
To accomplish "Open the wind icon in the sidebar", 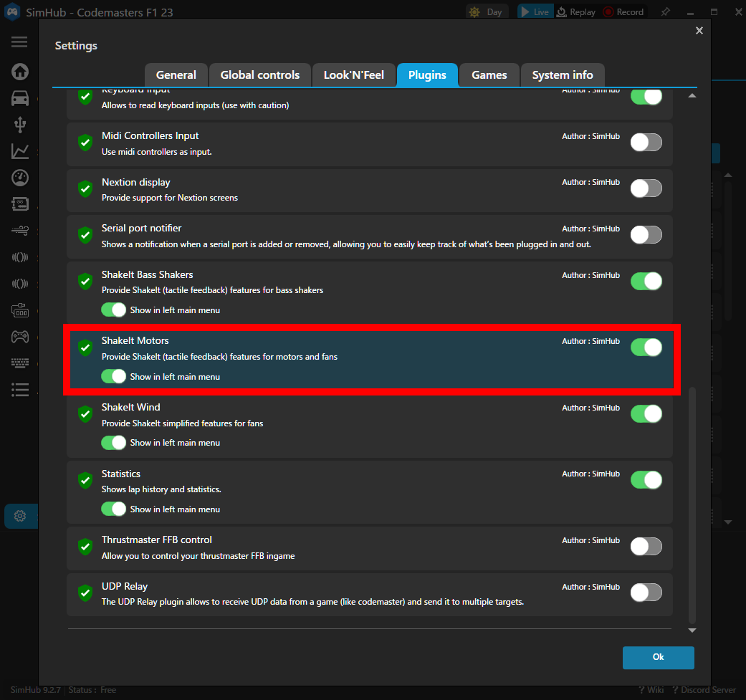I will click(20, 231).
